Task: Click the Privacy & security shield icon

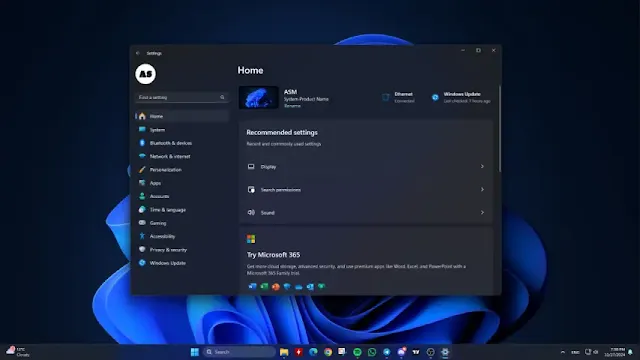Action: point(142,249)
